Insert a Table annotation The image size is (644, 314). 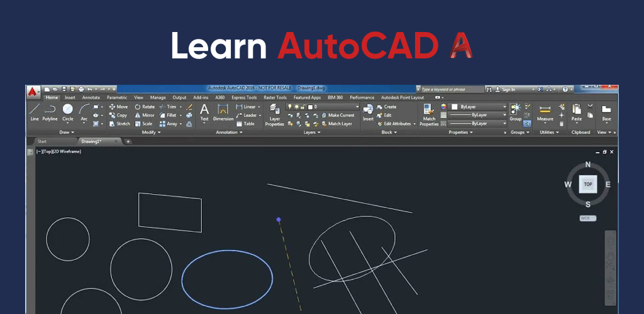coord(245,123)
